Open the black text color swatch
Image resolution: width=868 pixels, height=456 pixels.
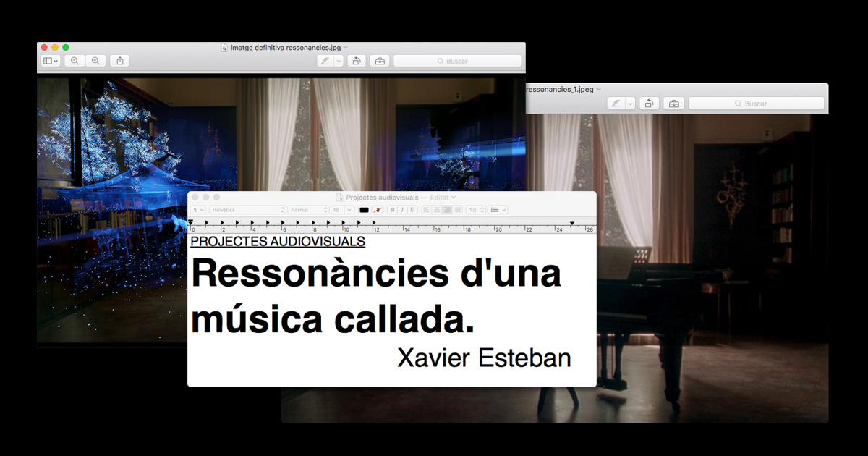click(364, 210)
